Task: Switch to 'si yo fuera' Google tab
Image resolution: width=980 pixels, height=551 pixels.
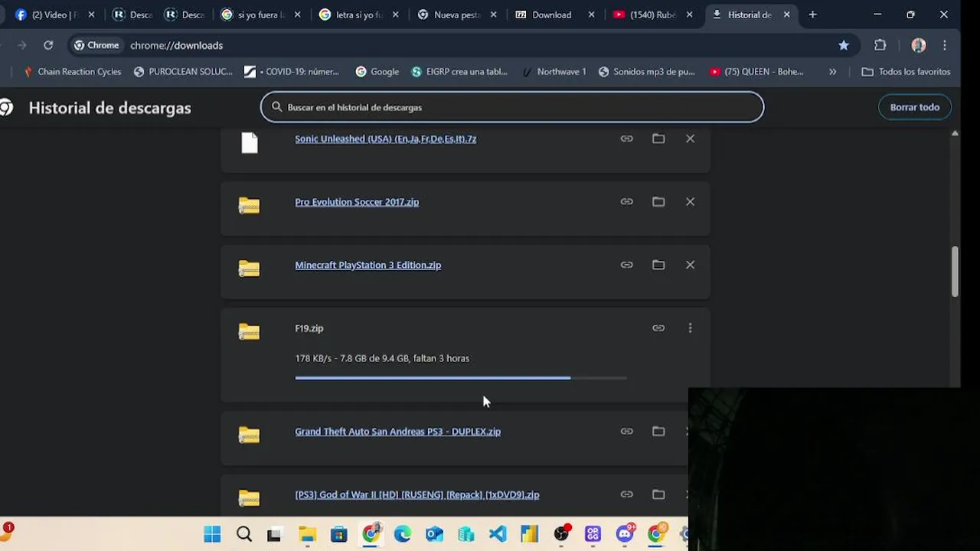Action: pos(260,15)
